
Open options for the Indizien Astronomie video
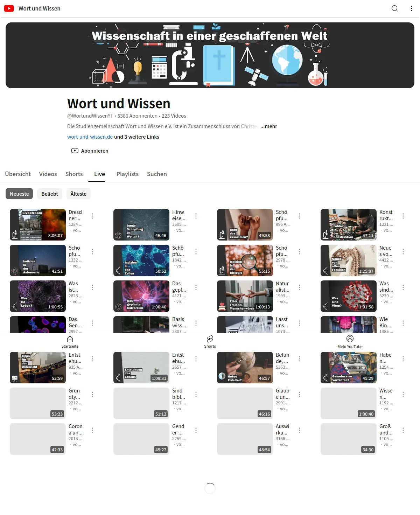(92, 252)
